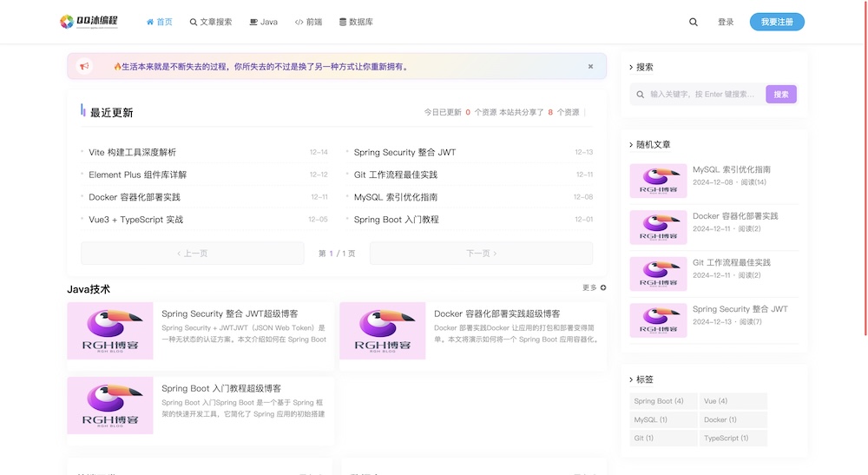
Task: Focus the keyword search input field
Action: pos(703,94)
